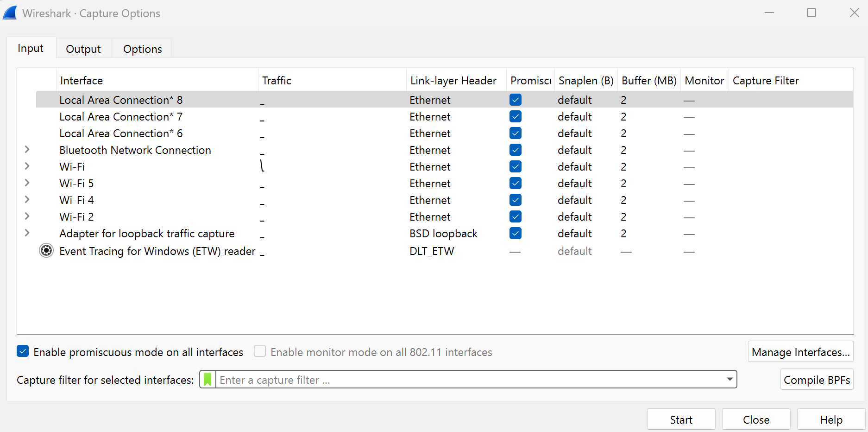Toggle promiscuous mode for Local Area Connection* 7
The height and width of the screenshot is (432, 868).
[x=516, y=116]
